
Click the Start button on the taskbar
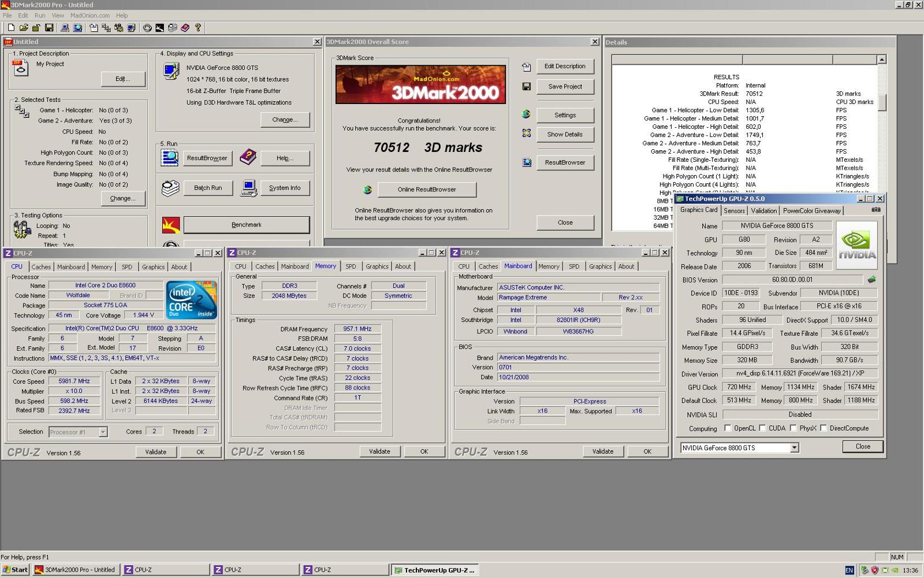(x=16, y=570)
